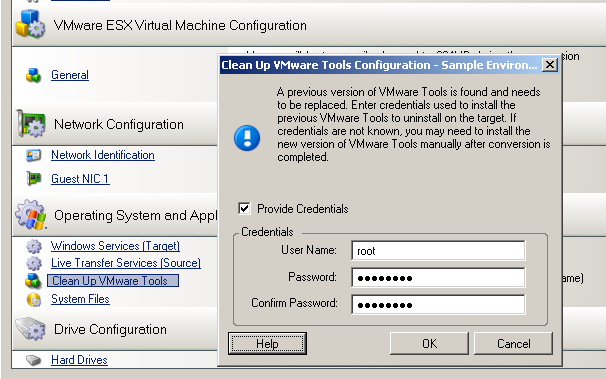The height and width of the screenshot is (379, 606).
Task: Select the Clean Up VMware Tools link
Action: (x=112, y=281)
